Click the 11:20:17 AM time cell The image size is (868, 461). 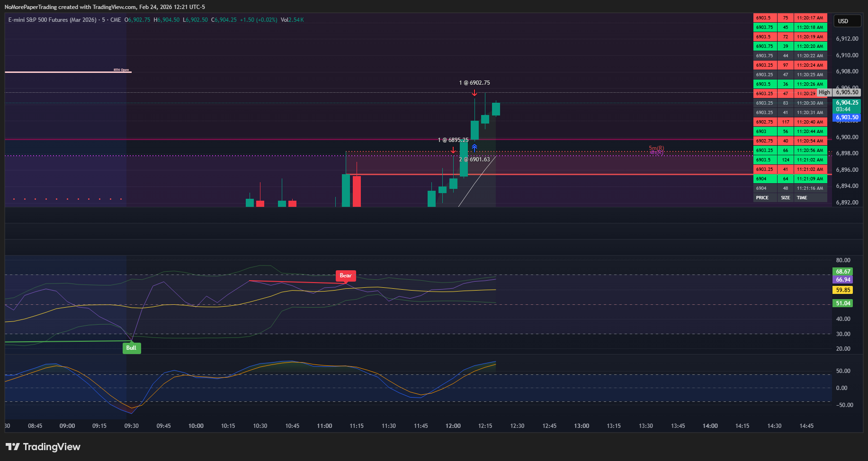point(810,18)
